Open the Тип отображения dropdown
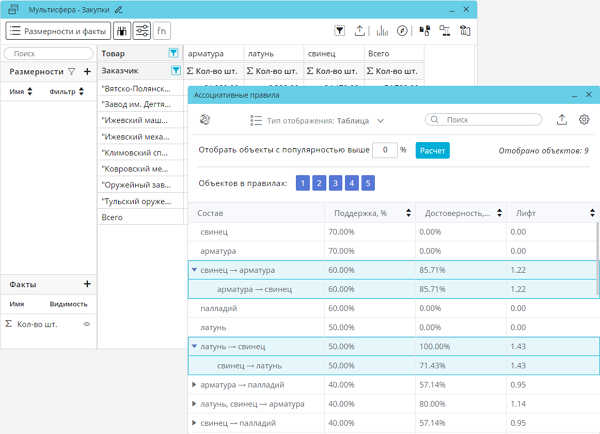The height and width of the screenshot is (434, 600). (x=317, y=120)
